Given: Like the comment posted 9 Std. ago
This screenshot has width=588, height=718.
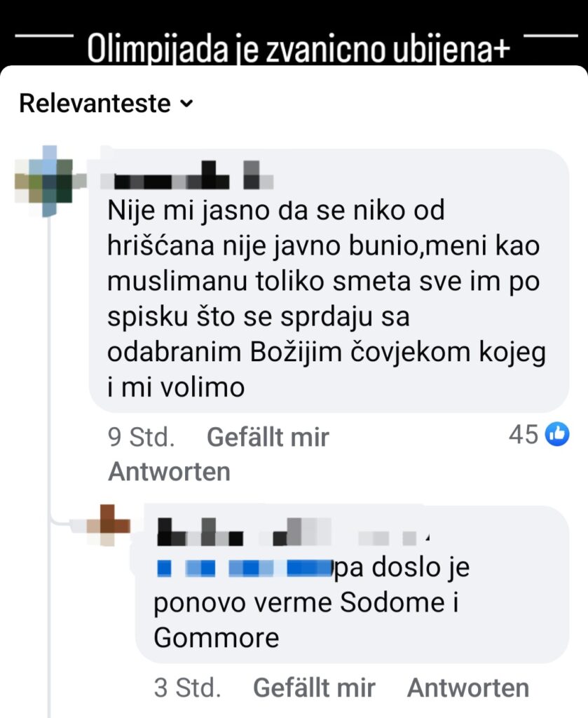Looking at the screenshot, I should tap(268, 437).
